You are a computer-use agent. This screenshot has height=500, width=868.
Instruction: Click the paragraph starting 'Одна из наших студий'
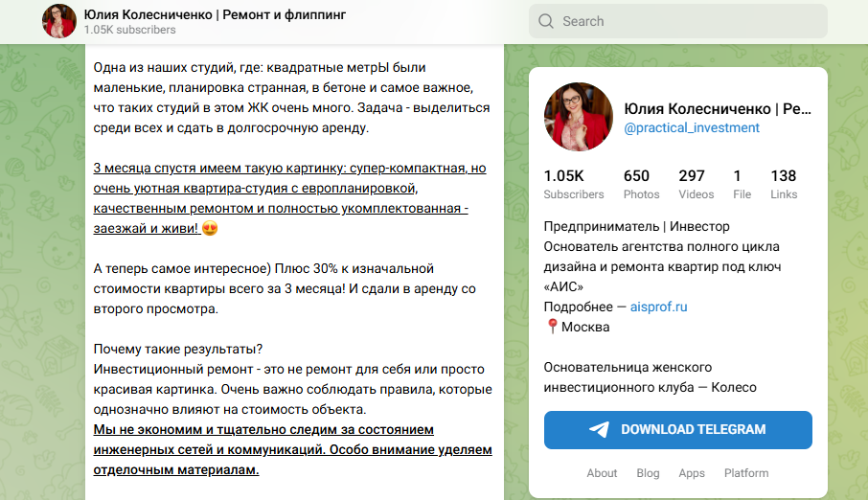coord(292,98)
